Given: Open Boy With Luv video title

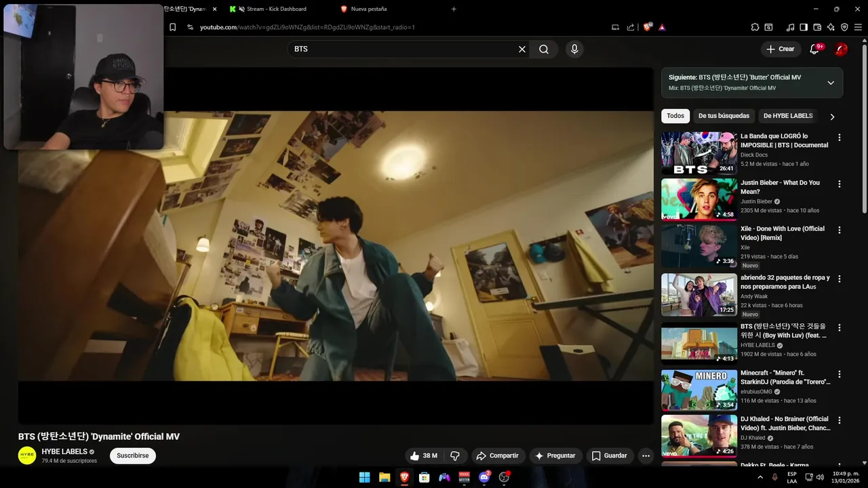Looking at the screenshot, I should tap(783, 331).
